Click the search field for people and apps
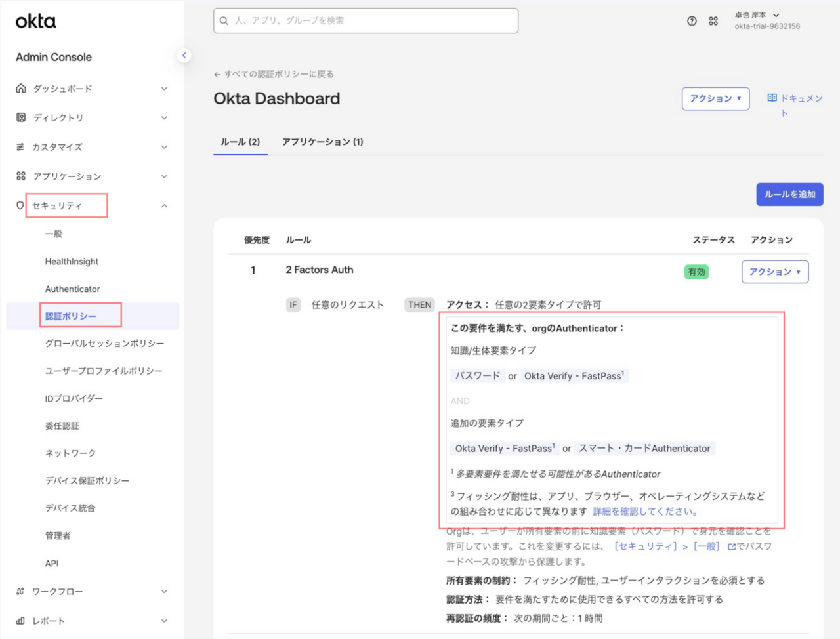The height and width of the screenshot is (639, 840). point(366,21)
